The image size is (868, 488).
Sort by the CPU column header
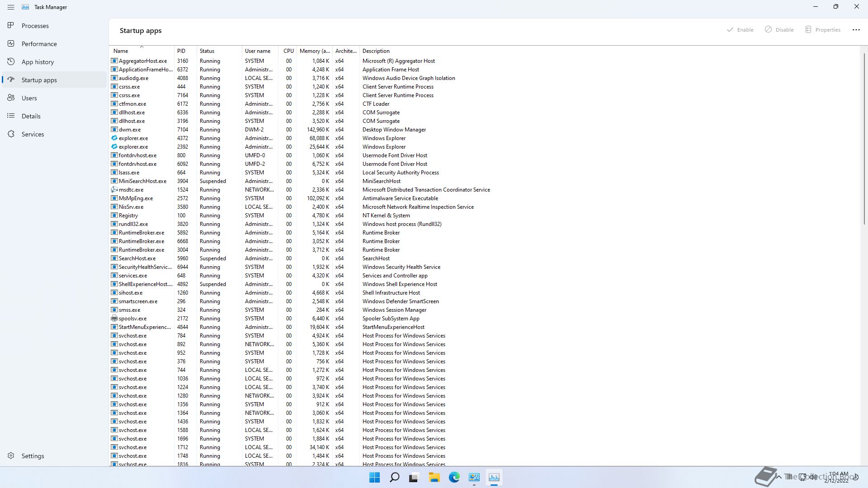click(x=288, y=51)
